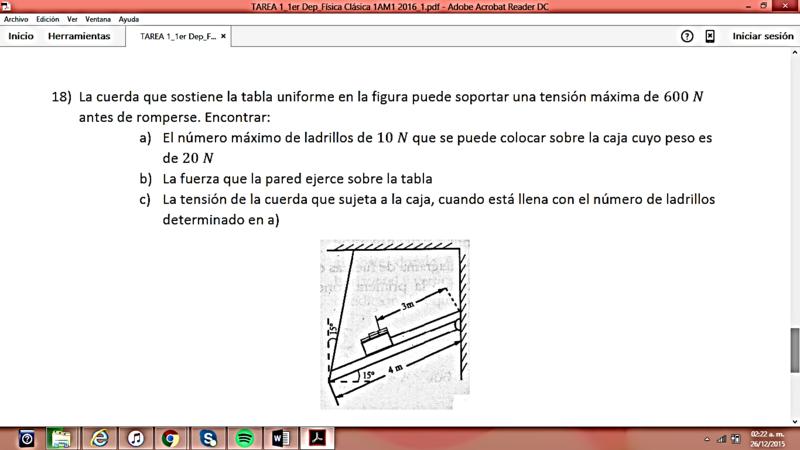Open the Ver menu
This screenshot has width=800, height=450.
pos(72,19)
